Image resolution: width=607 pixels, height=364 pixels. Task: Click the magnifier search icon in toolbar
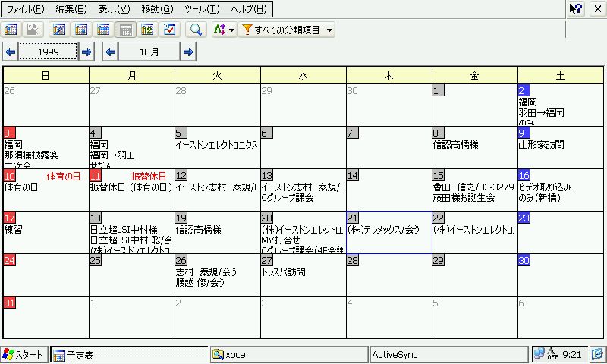point(196,30)
